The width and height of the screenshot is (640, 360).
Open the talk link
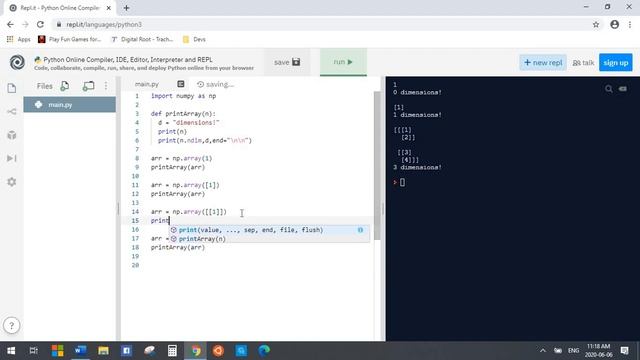[583, 63]
